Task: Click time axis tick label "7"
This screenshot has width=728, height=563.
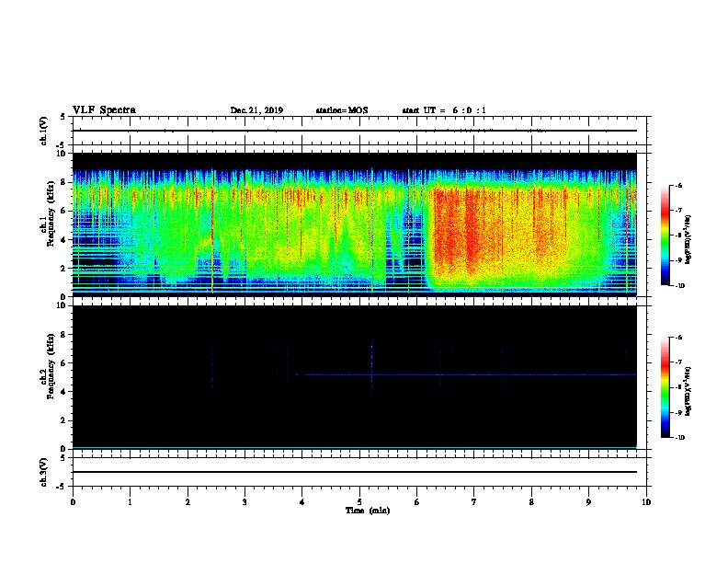Action: [474, 502]
